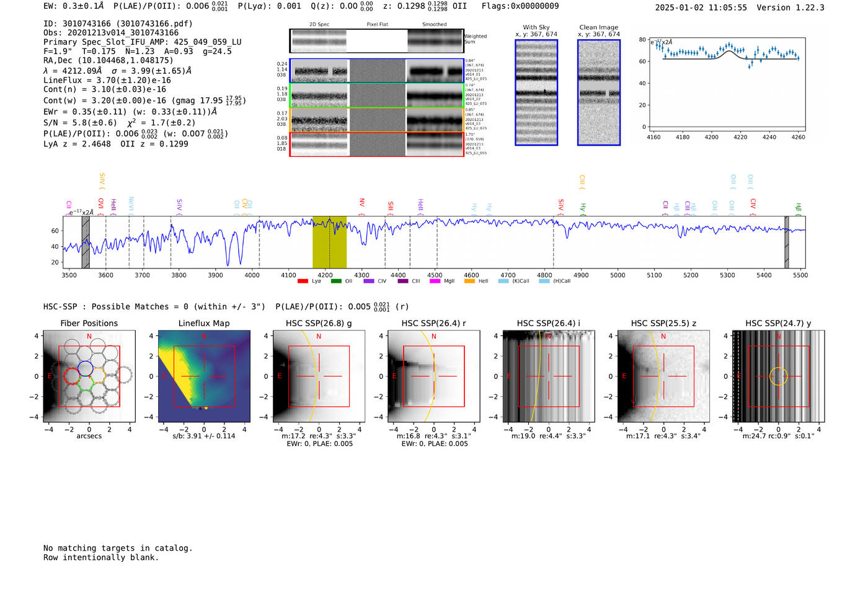Select the orange-outlined fiber spectrum row
The image size is (868, 591).
tap(376, 120)
